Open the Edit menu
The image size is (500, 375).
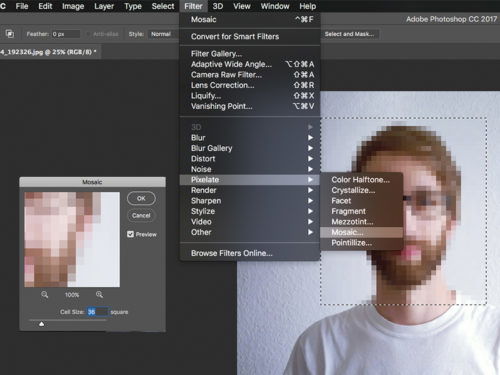coord(45,6)
